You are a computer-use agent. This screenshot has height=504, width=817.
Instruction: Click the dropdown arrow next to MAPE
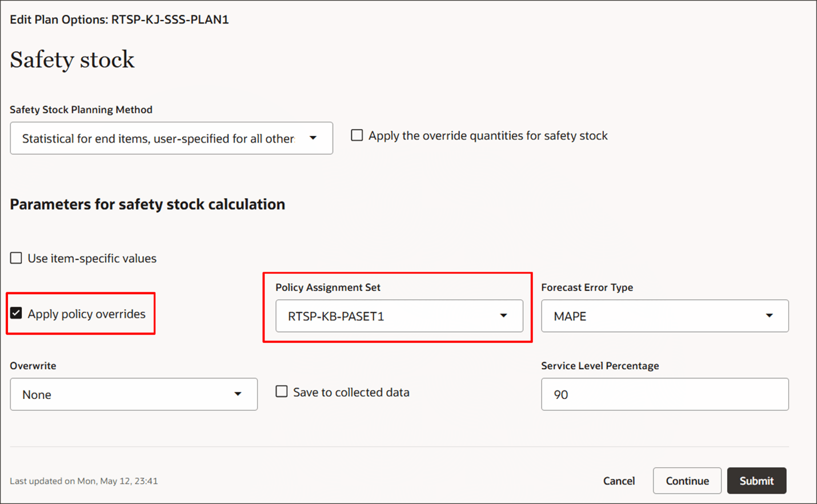click(x=770, y=316)
